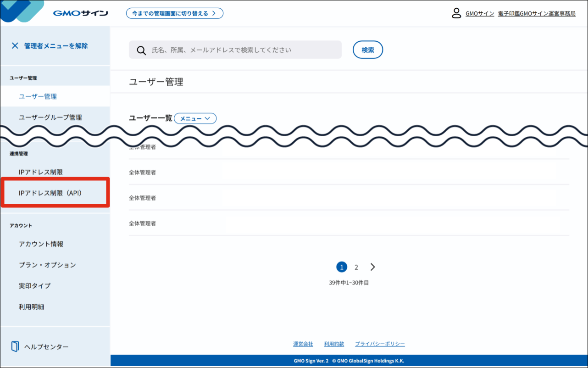
Task: Go to next page using arrow icon
Action: (x=372, y=267)
